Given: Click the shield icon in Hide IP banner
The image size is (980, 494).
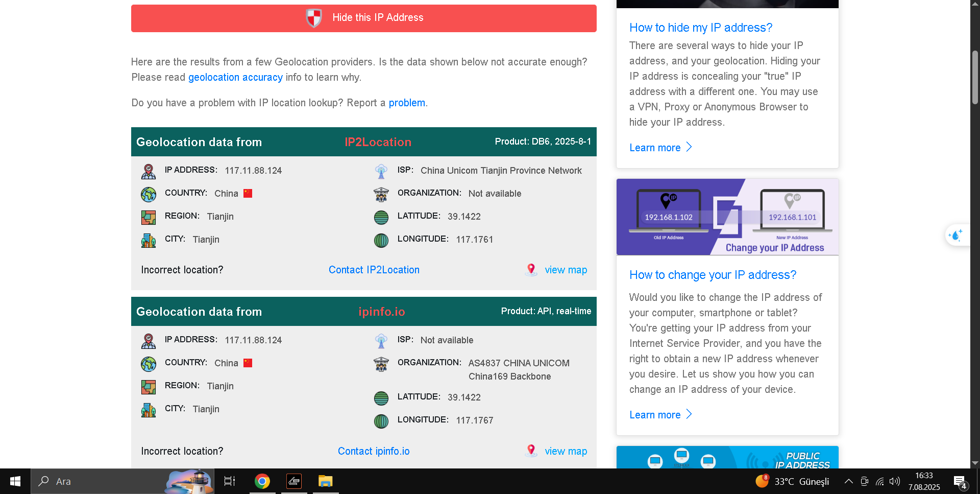Looking at the screenshot, I should (314, 18).
